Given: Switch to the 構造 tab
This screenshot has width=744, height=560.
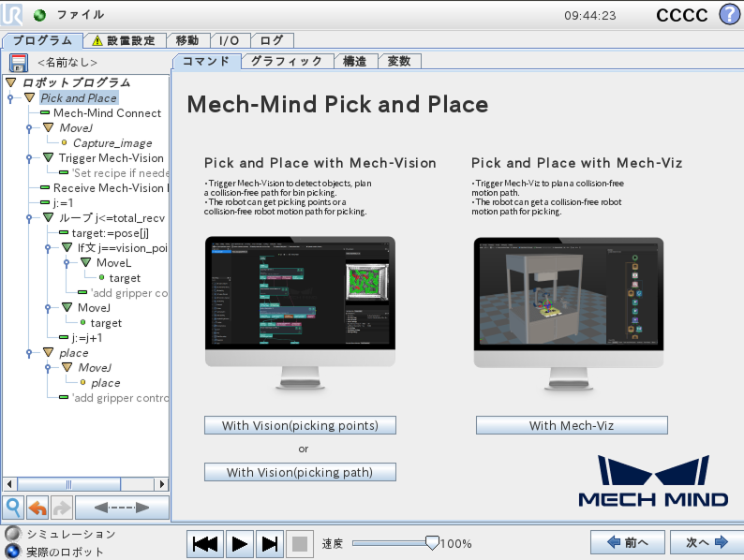Looking at the screenshot, I should point(355,61).
